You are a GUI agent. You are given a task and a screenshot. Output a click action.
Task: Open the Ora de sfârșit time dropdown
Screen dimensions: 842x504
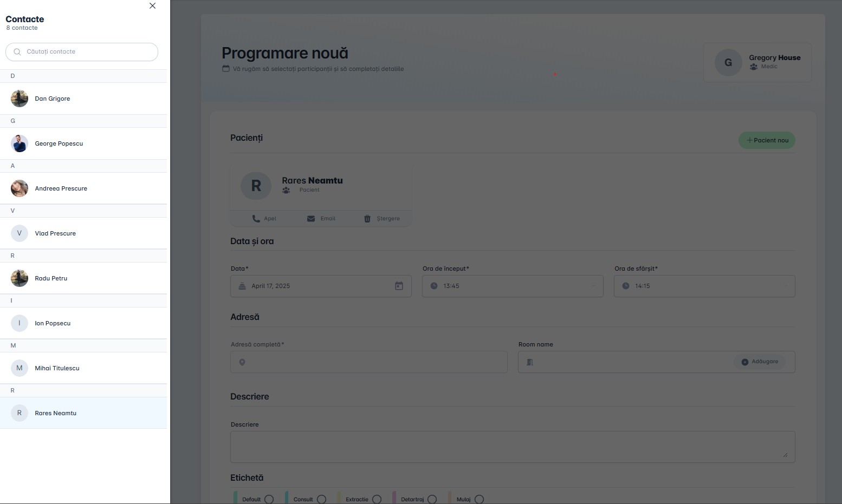click(x=704, y=286)
